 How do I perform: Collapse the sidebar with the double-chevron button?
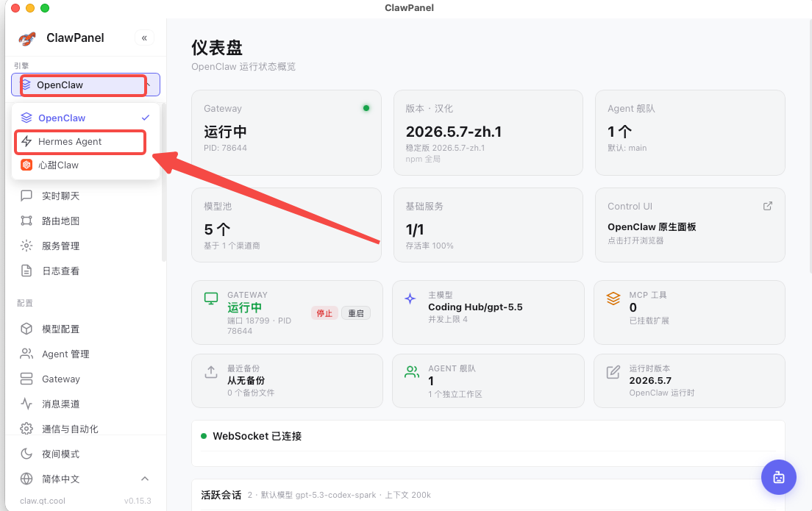pos(144,37)
